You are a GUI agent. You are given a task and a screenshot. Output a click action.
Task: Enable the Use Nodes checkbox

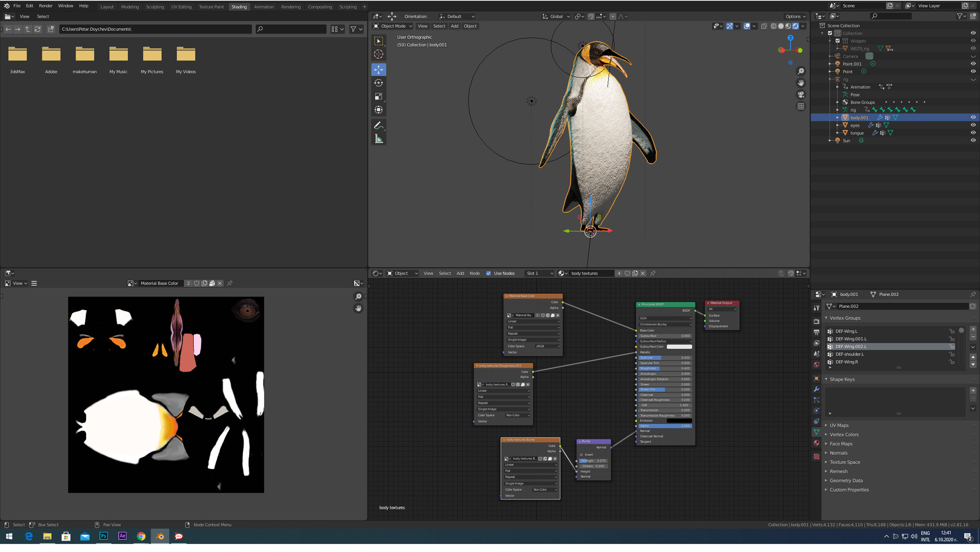tap(488, 274)
